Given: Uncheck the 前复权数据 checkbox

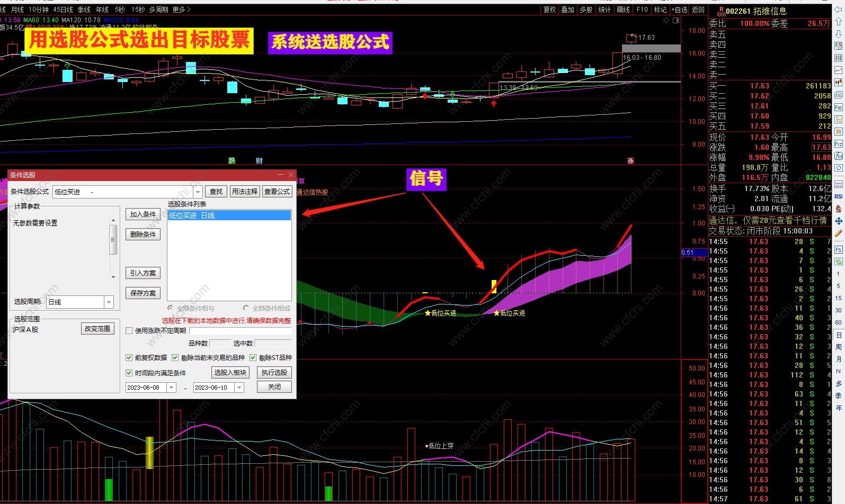Looking at the screenshot, I should click(x=129, y=358).
